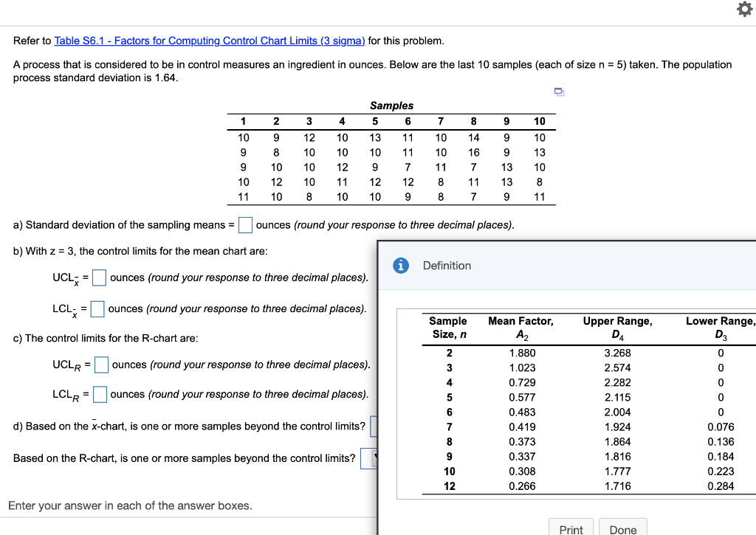Select the LCLx answer box
Image resolution: width=756 pixels, height=535 pixels.
(x=97, y=308)
